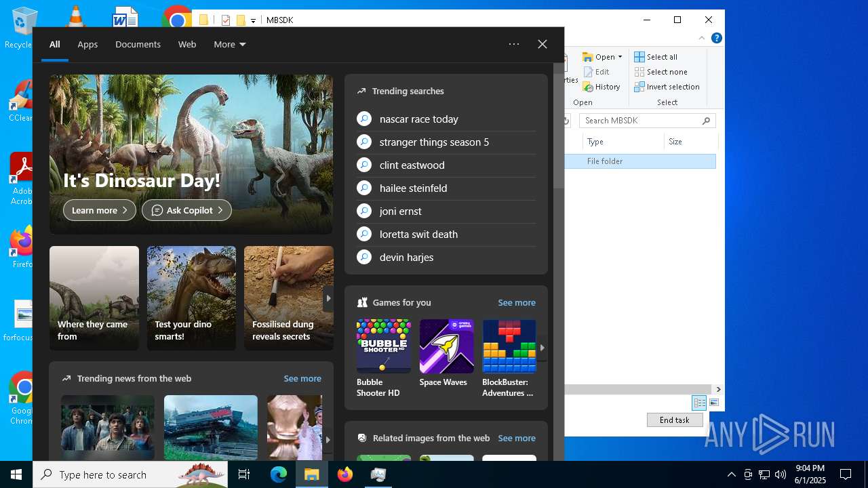The image size is (868, 488).
Task: Click Select all in Explorer ribbon
Action: point(656,57)
